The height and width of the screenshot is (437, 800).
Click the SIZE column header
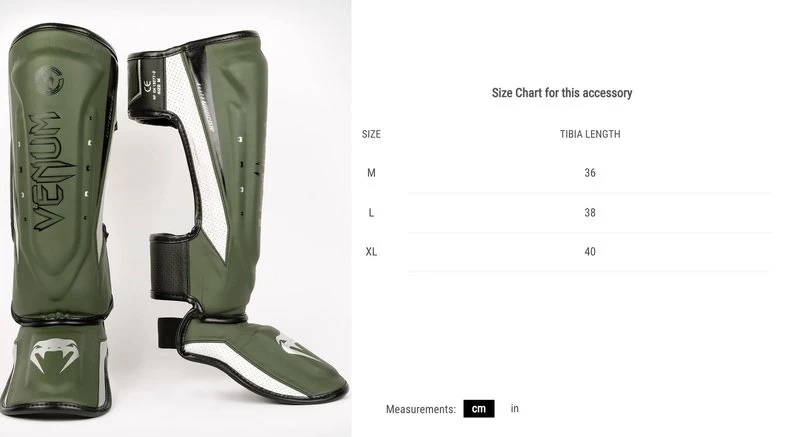click(x=371, y=134)
